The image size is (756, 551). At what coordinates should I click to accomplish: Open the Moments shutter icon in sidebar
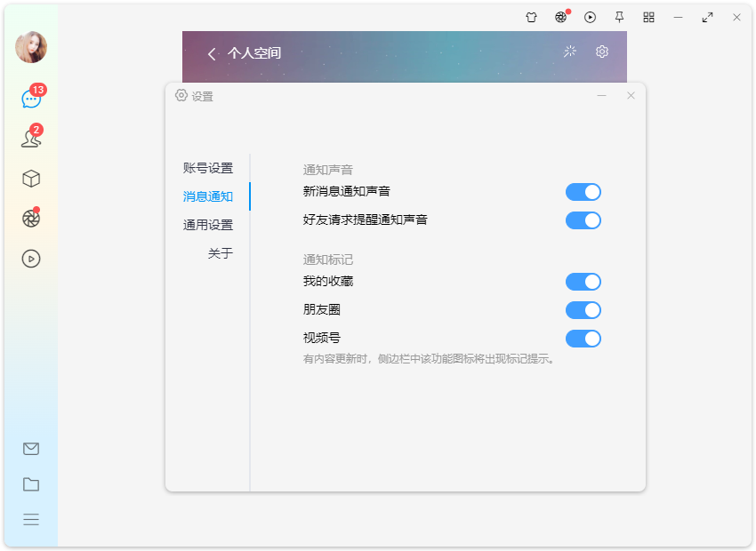click(31, 219)
